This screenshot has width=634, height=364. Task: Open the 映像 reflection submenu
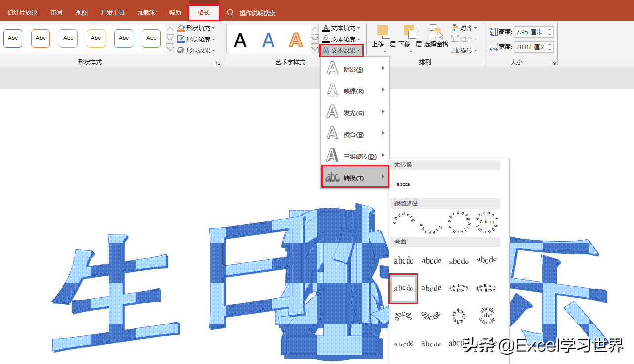coord(355,91)
